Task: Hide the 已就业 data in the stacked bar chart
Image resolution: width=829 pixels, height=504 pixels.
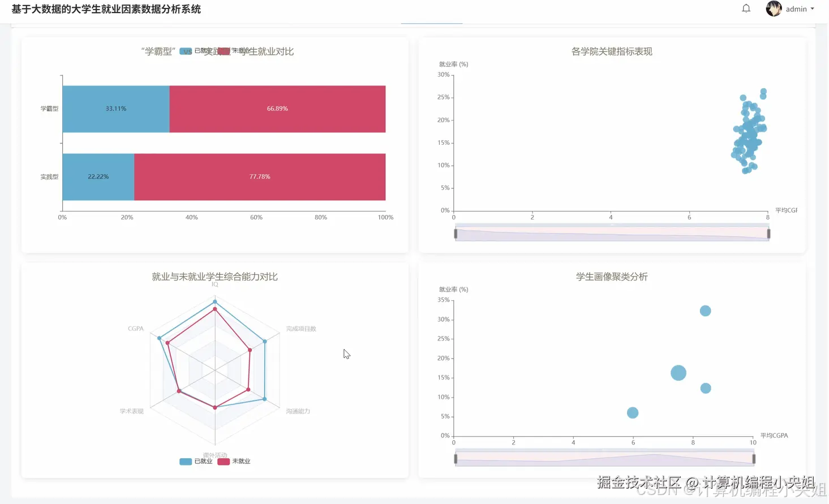Action: 187,51
